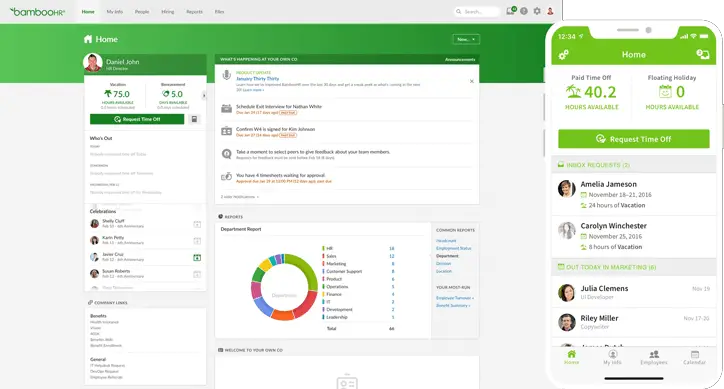Open Carolyn Winchester's vacation request
This screenshot has width=724, height=389.
(634, 236)
